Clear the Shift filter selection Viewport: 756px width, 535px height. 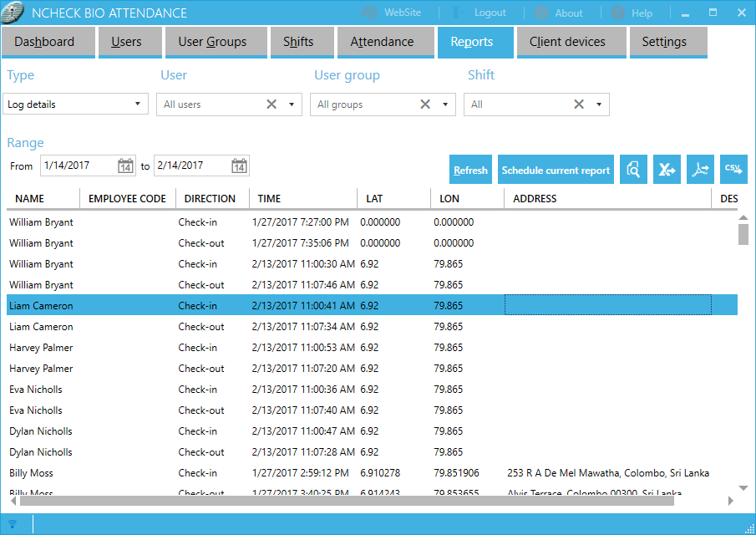click(x=579, y=104)
